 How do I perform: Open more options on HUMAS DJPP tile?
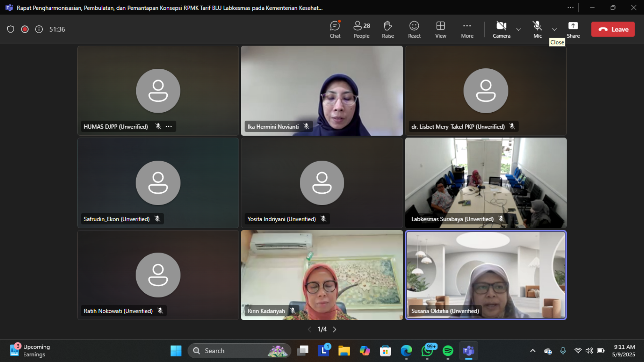pos(169,126)
